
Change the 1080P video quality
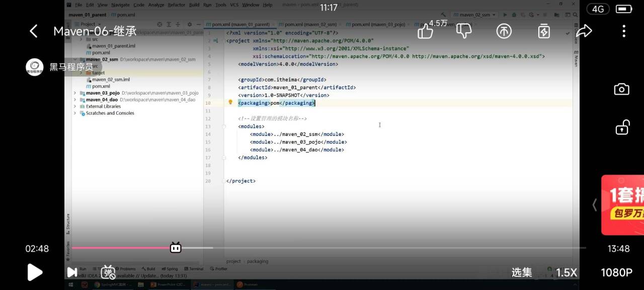[616, 272]
